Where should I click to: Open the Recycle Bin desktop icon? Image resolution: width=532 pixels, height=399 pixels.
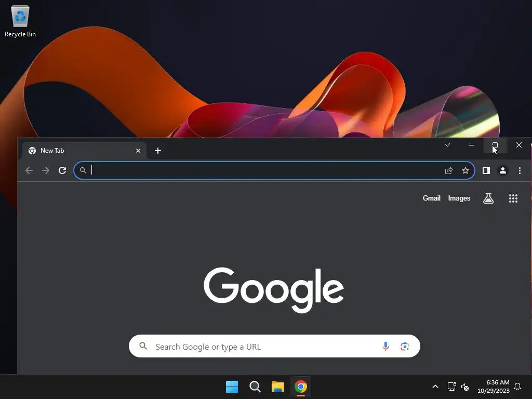click(x=20, y=21)
